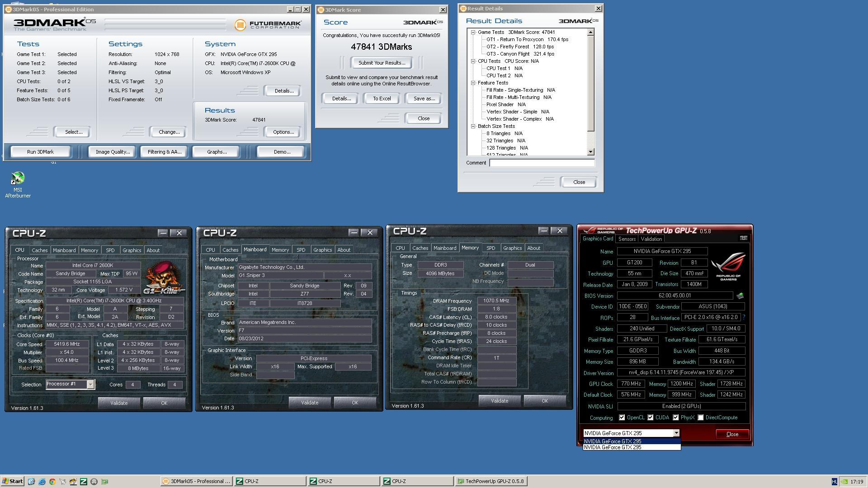
Task: Click the BIOS save chip icon in GPU-Z
Action: point(740,296)
